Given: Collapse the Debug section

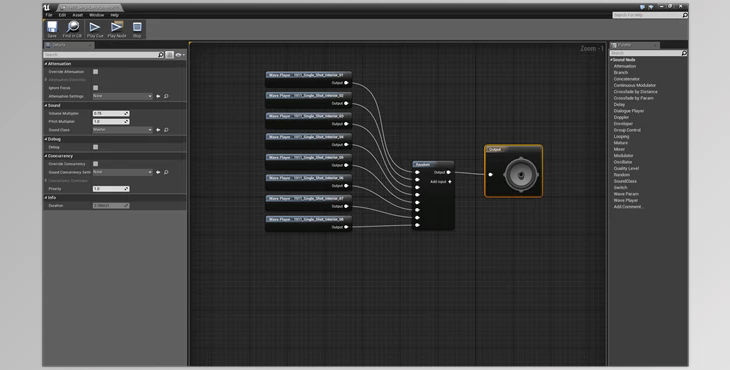Looking at the screenshot, I should pos(46,139).
